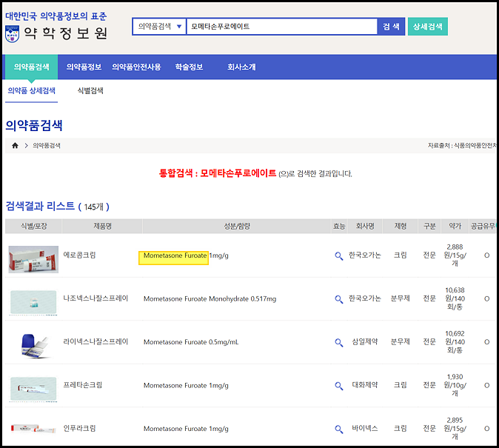The image size is (499, 448).
Task: Open 회사소개 navigation menu
Action: pyautogui.click(x=241, y=67)
